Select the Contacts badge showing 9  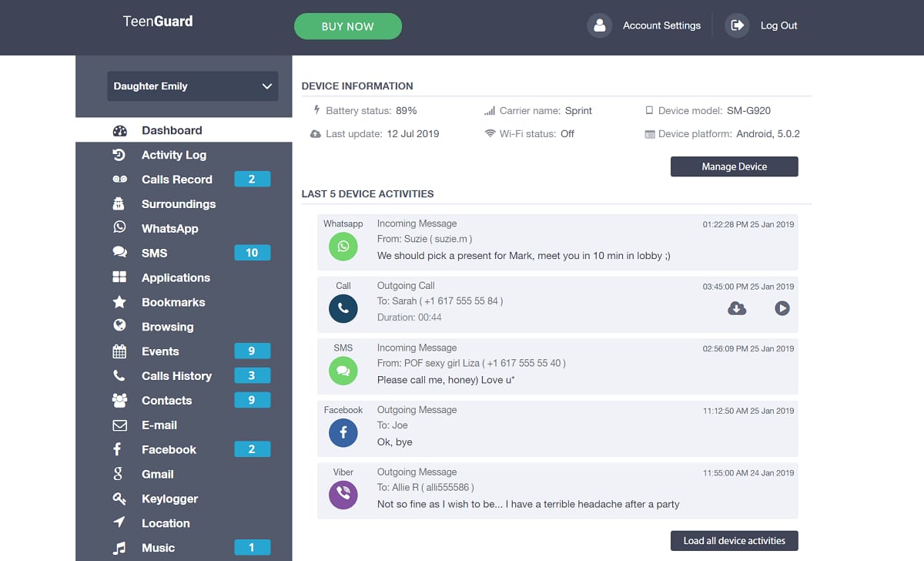pos(253,400)
